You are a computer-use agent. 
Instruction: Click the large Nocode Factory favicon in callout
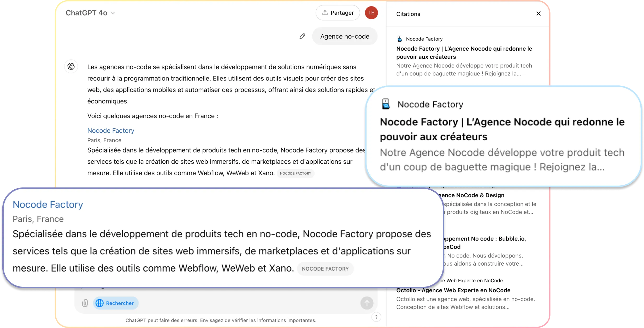[386, 104]
